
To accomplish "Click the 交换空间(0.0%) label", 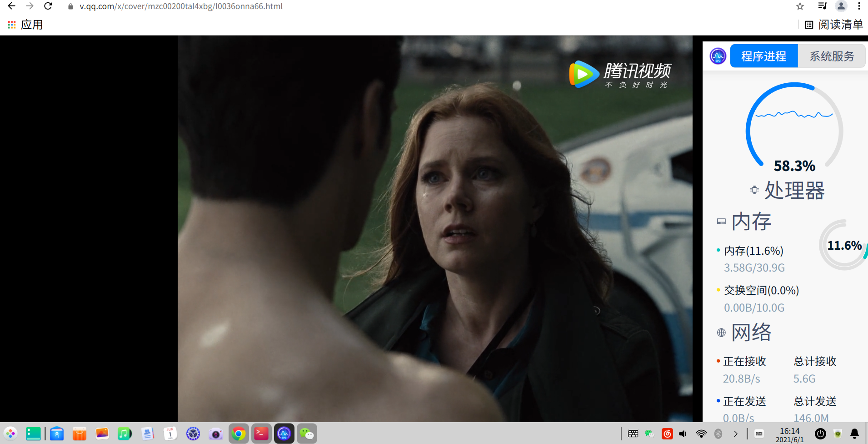I will click(x=761, y=290).
